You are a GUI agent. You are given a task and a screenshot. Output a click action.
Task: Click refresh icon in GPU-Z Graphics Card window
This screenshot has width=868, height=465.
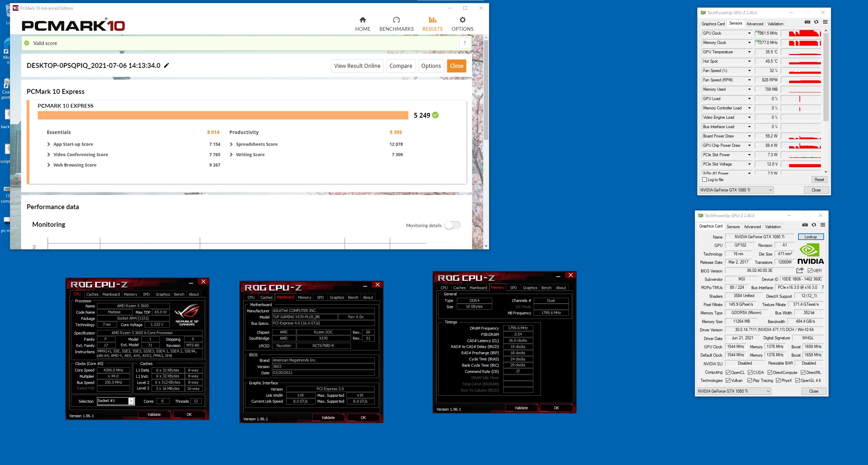click(814, 225)
